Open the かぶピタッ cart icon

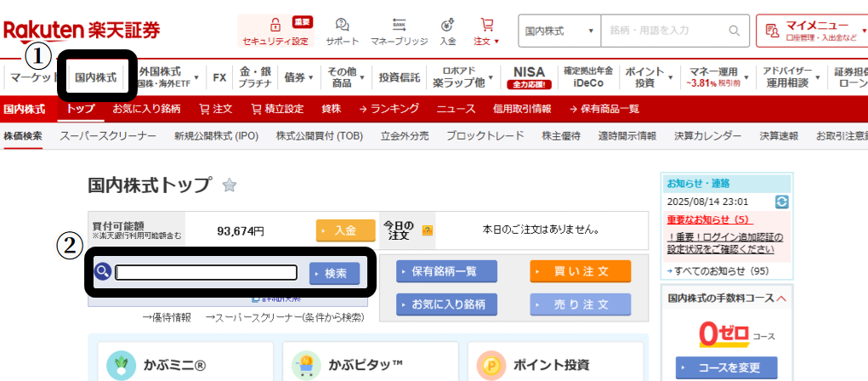coord(306,366)
